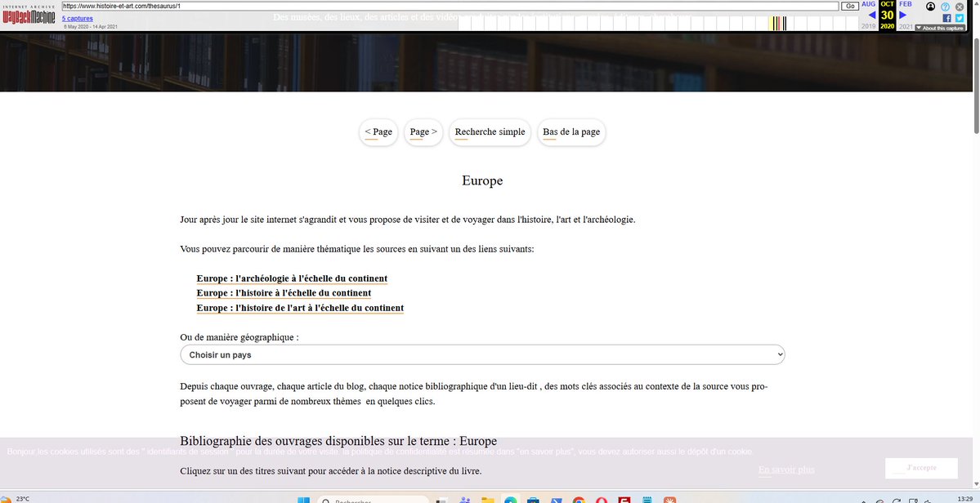The width and height of the screenshot is (980, 503).
Task: Click the Wayback Machine logo
Action: pos(28,15)
